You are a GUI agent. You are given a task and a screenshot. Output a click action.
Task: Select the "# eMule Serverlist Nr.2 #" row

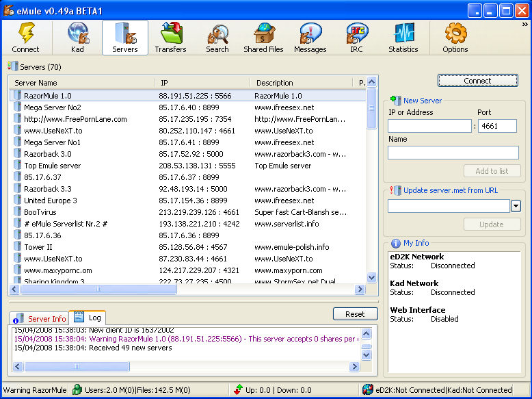(x=188, y=223)
